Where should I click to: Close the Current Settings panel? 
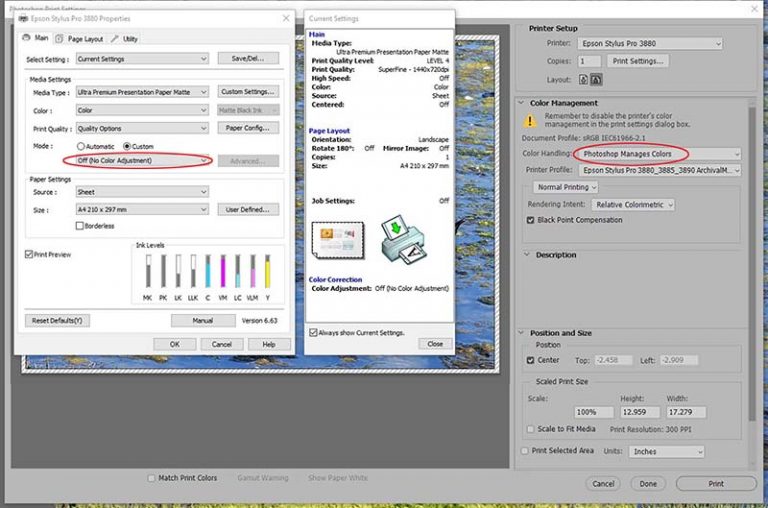tap(435, 344)
